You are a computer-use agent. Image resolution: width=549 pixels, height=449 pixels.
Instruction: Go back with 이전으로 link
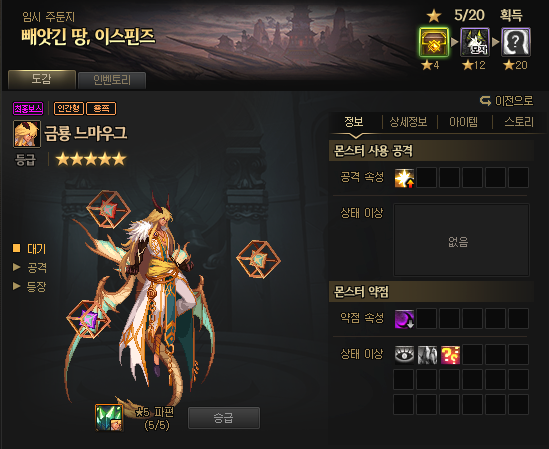(506, 101)
